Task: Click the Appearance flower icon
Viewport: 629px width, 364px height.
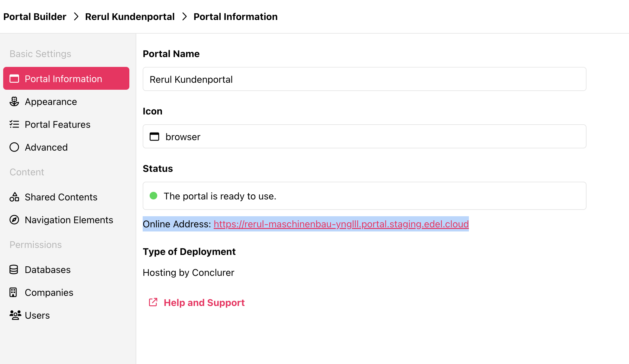Action: coord(14,101)
